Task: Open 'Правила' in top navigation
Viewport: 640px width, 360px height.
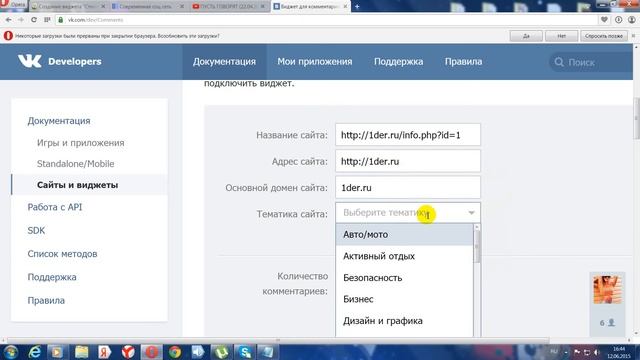Action: tap(463, 62)
